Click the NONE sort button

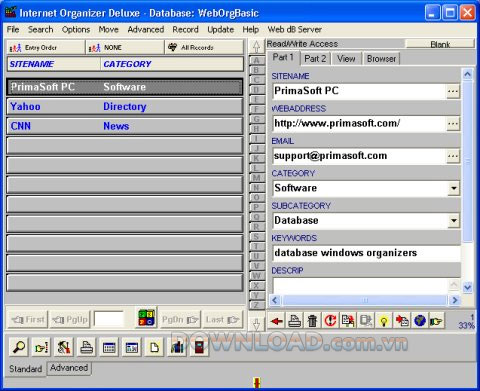click(125, 48)
